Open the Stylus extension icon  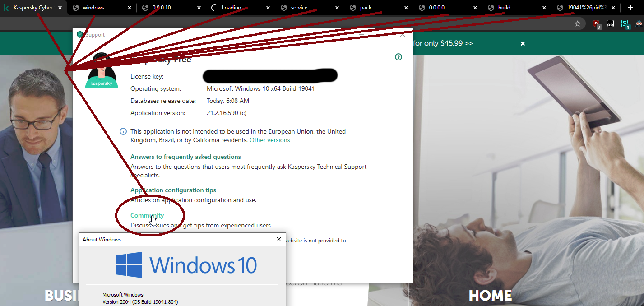click(x=625, y=24)
